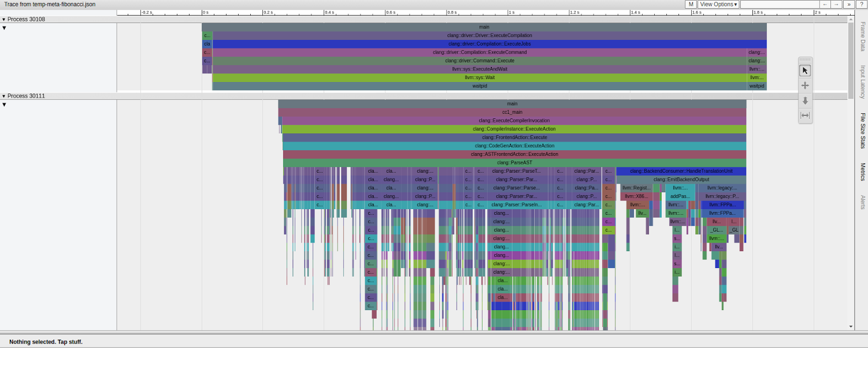This screenshot has height=376, width=868.
Task: Select the pointer selection tool
Action: tap(805, 70)
